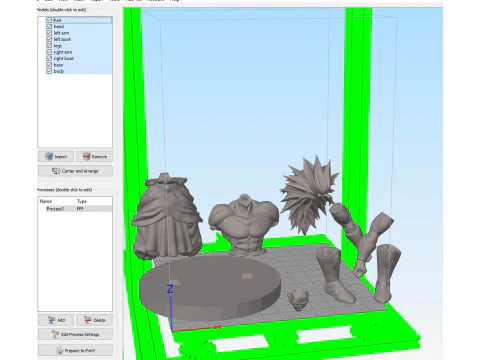Click the Type column header
The width and height of the screenshot is (480, 360).
coord(82,201)
